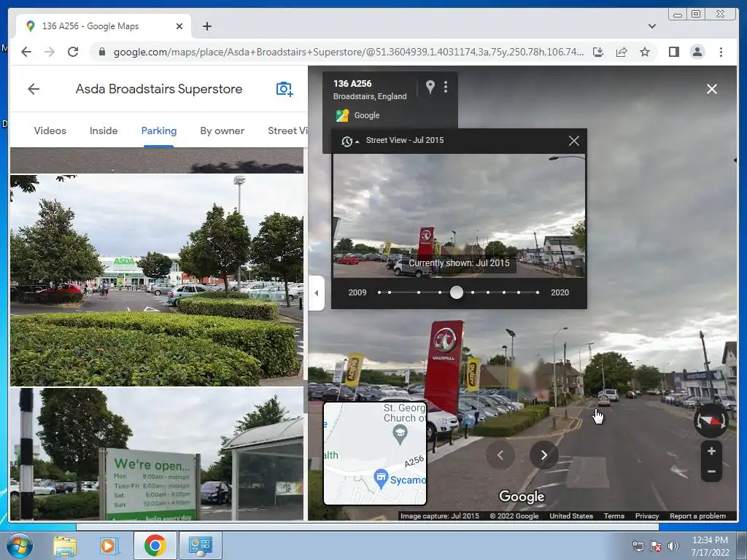Add a photo with camera icon
This screenshot has width=747, height=560.
point(285,89)
